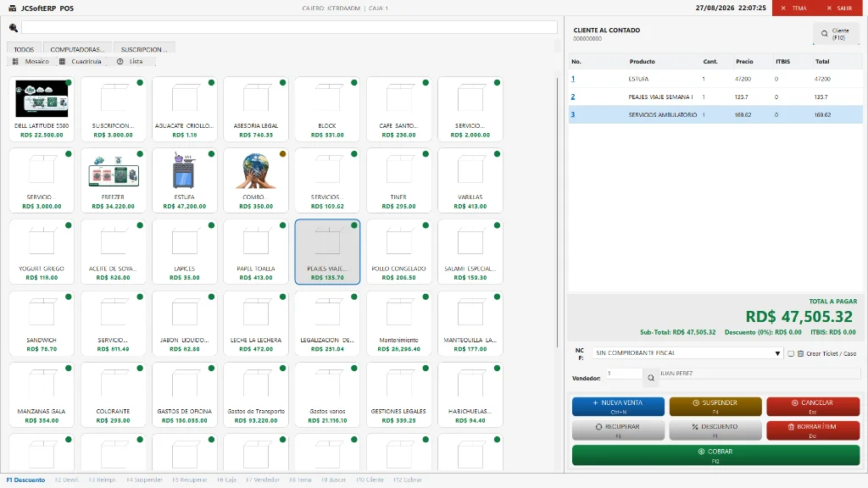This screenshot has width=868, height=488.
Task: Click the RECUPERAR button
Action: [618, 430]
